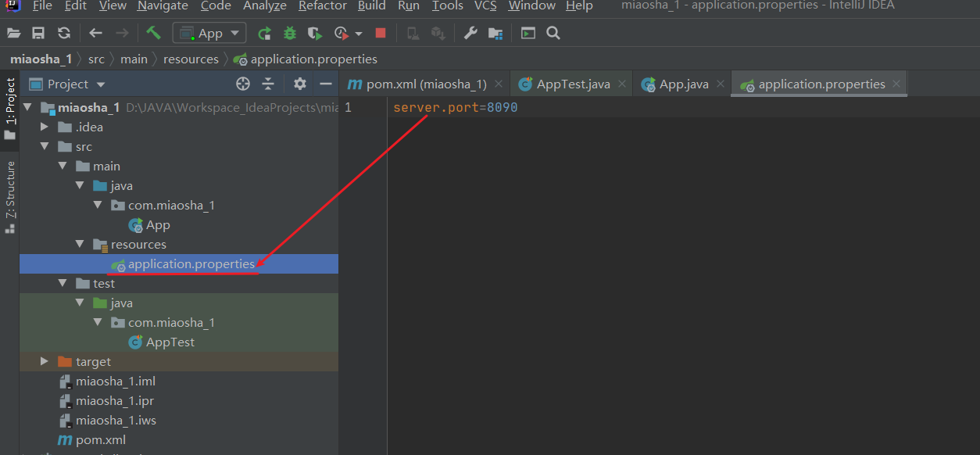Close the pom.xml tab
Image resolution: width=980 pixels, height=455 pixels.
499,84
